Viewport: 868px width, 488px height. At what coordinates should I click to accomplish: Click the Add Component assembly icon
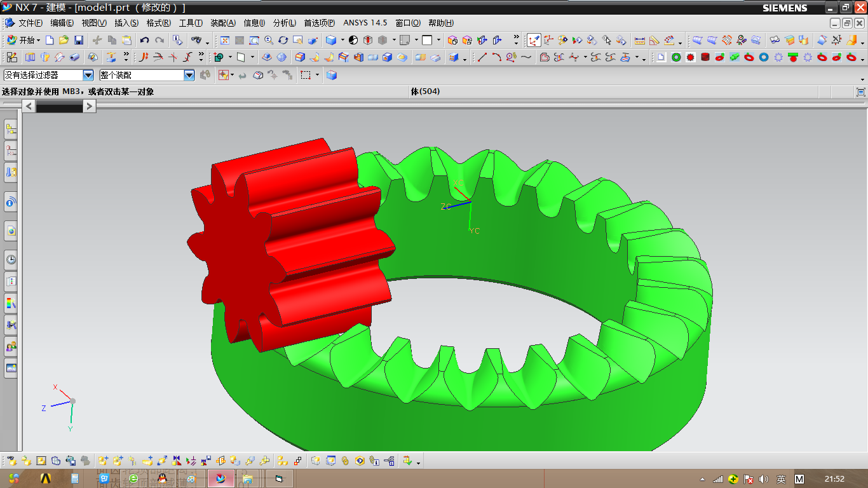tap(103, 461)
